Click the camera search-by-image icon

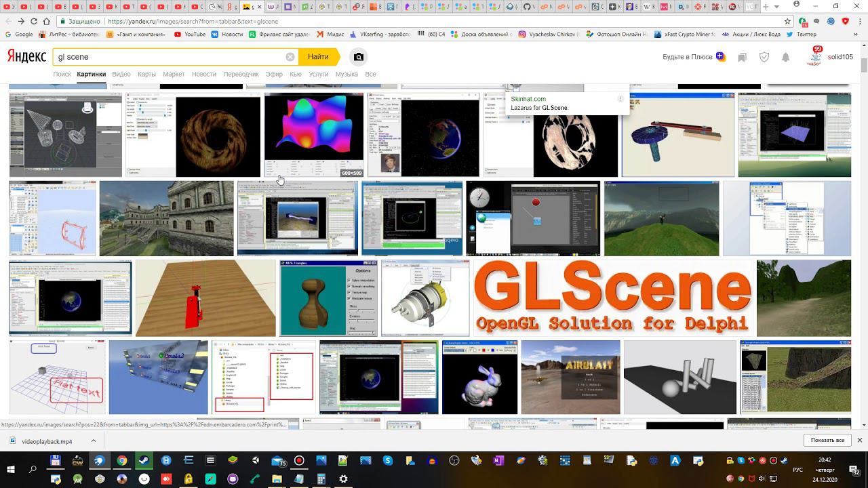(x=359, y=57)
